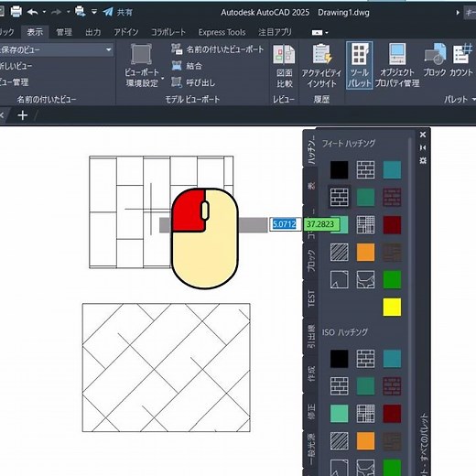This screenshot has height=476, width=476.
Task: Select the 作成 palette tab
Action: 311,374
